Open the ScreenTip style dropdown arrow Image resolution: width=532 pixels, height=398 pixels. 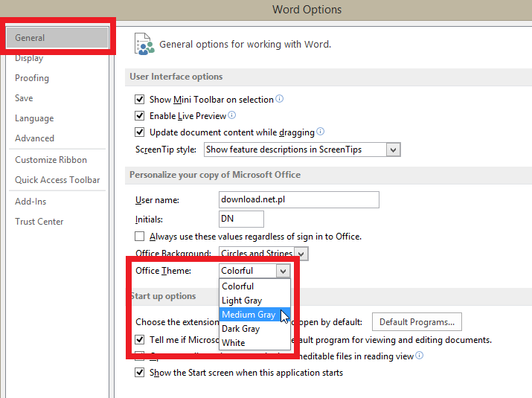tap(393, 150)
